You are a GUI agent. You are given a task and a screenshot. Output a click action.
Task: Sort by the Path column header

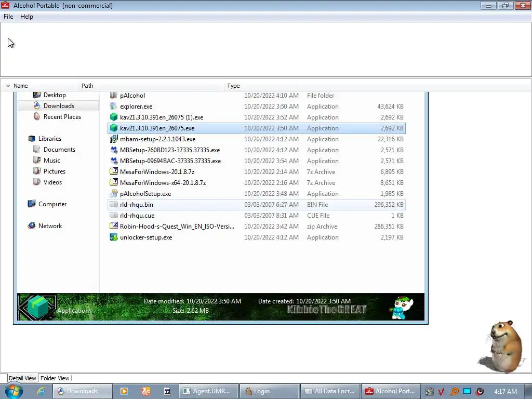[x=87, y=86]
